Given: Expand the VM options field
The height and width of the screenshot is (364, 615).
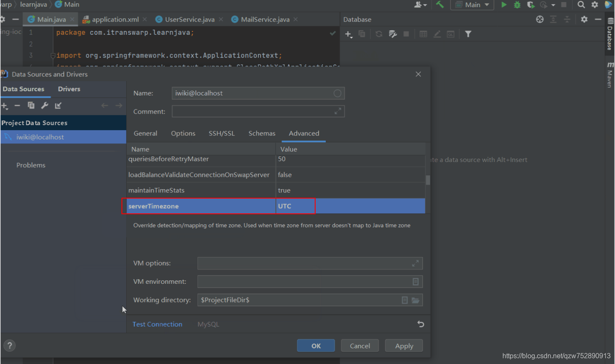Looking at the screenshot, I should (x=415, y=263).
